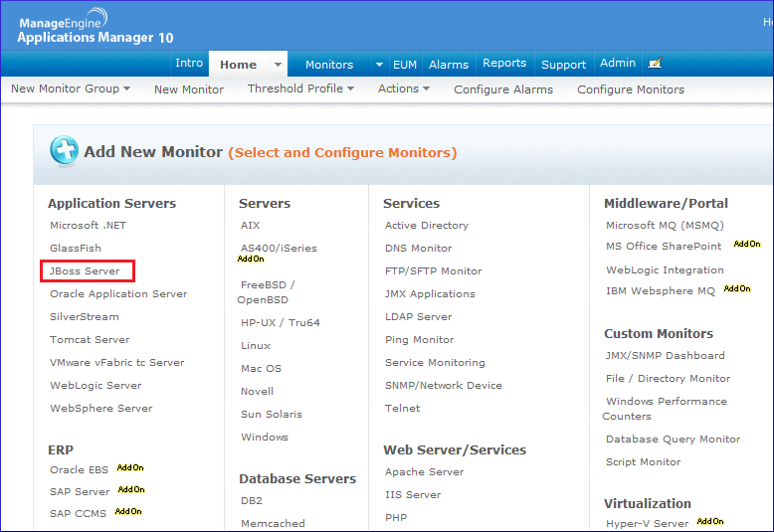The image size is (774, 532).
Task: Click AddOn badge under AS400/iSeries
Action: tap(251, 260)
